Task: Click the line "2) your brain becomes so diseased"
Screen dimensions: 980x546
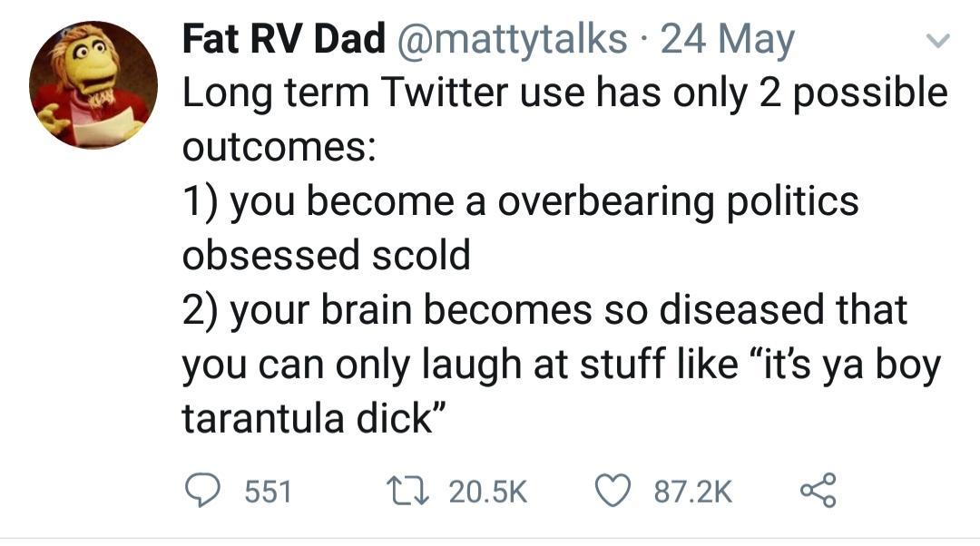Action: [x=544, y=309]
